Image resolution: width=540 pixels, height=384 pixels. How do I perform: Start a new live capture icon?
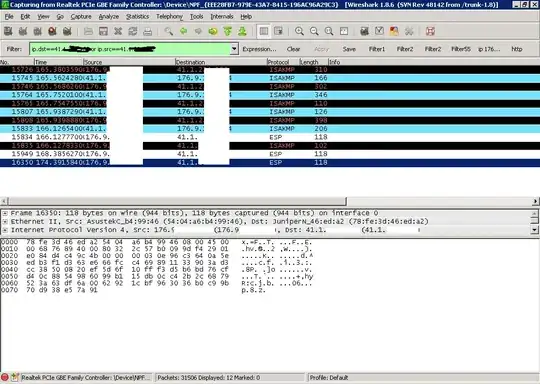[37, 31]
